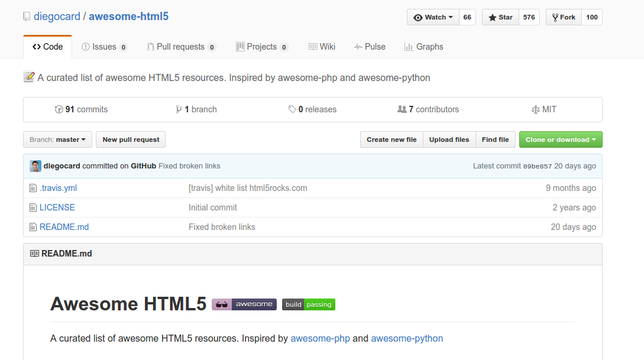
Task: Click the Pulse waveform icon
Action: [x=358, y=47]
